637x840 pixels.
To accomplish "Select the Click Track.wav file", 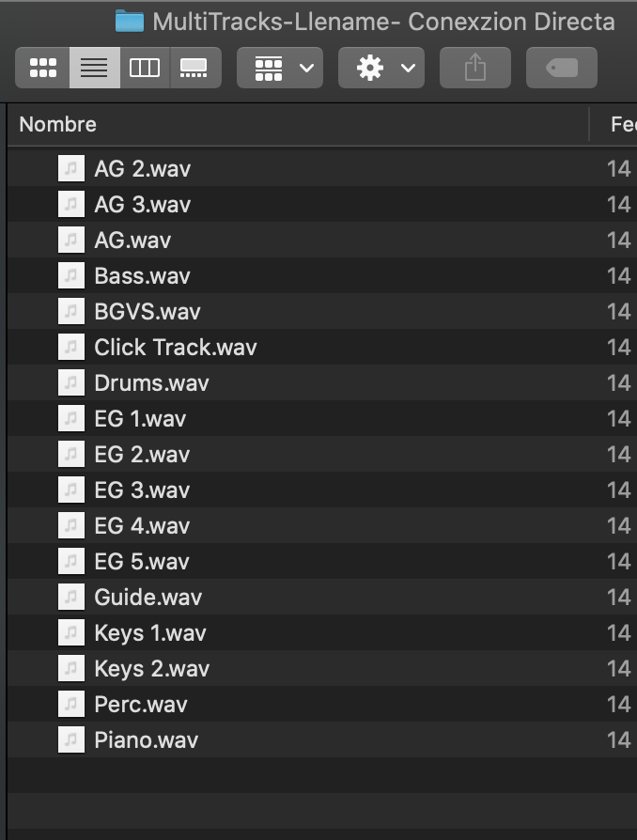I will (322, 347).
